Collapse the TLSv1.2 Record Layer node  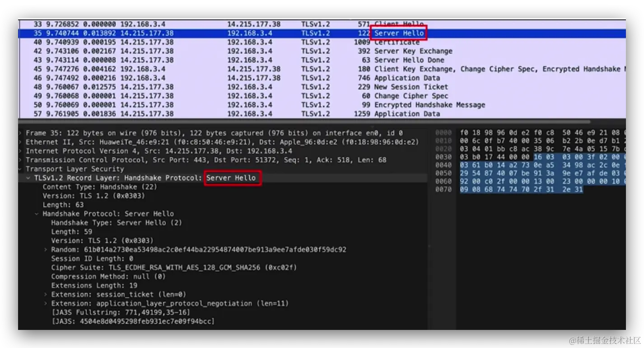[x=29, y=178]
